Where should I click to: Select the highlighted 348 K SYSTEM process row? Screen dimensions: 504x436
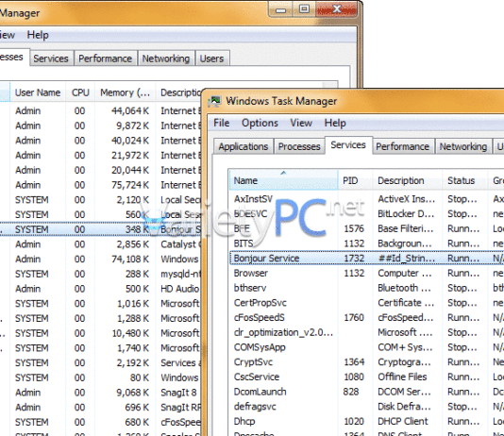click(101, 229)
